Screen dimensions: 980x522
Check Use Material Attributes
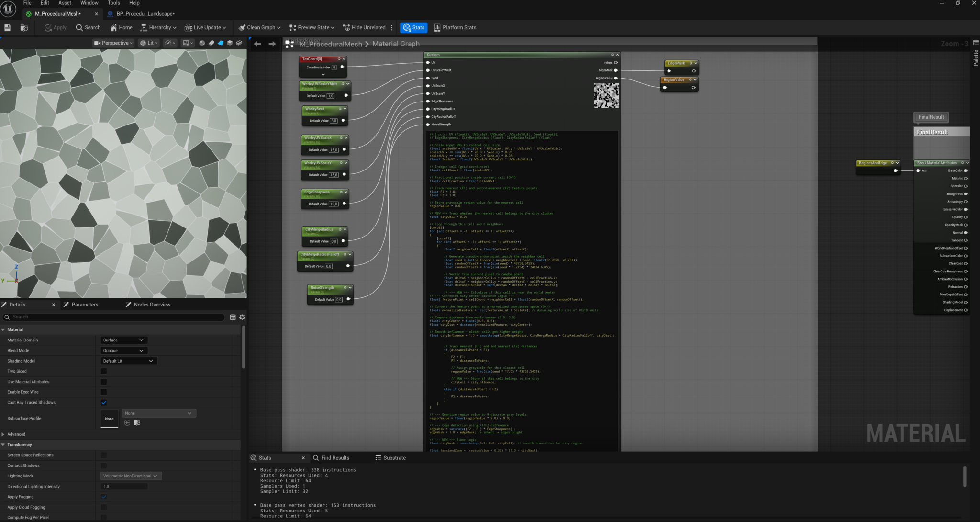(x=104, y=382)
